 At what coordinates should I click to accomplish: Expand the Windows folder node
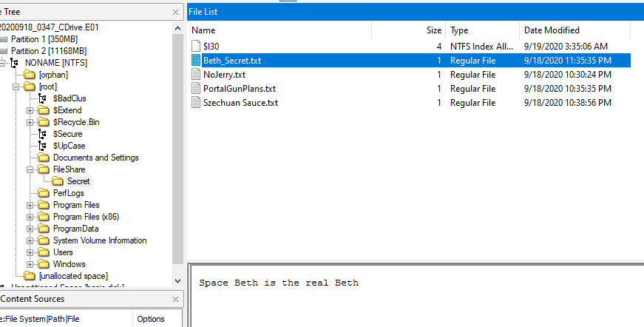point(30,265)
